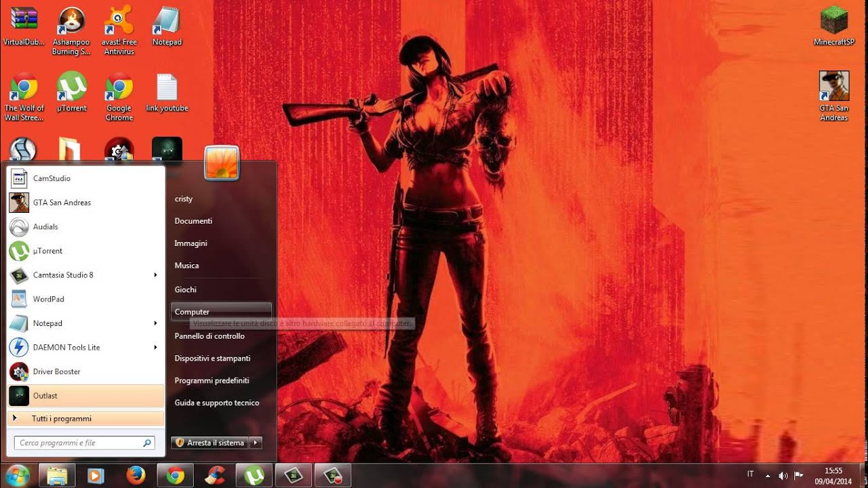This screenshot has width=868, height=488.
Task: Click the Outlast shortcut on the desktop
Action: [x=167, y=149]
